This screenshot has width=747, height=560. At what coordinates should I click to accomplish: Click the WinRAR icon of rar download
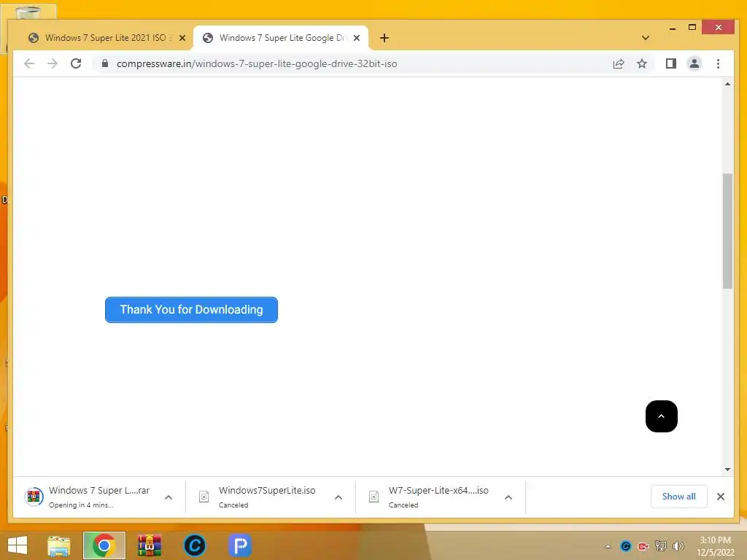point(34,497)
